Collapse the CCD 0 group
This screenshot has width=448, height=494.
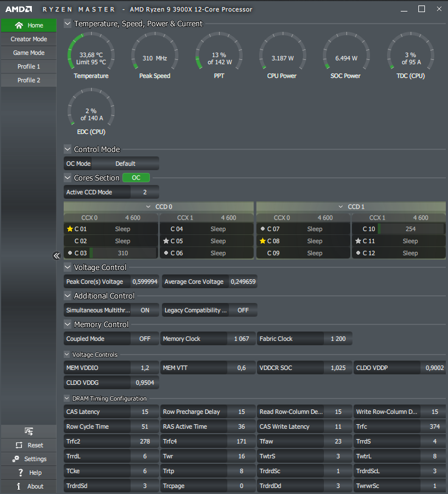(x=148, y=207)
